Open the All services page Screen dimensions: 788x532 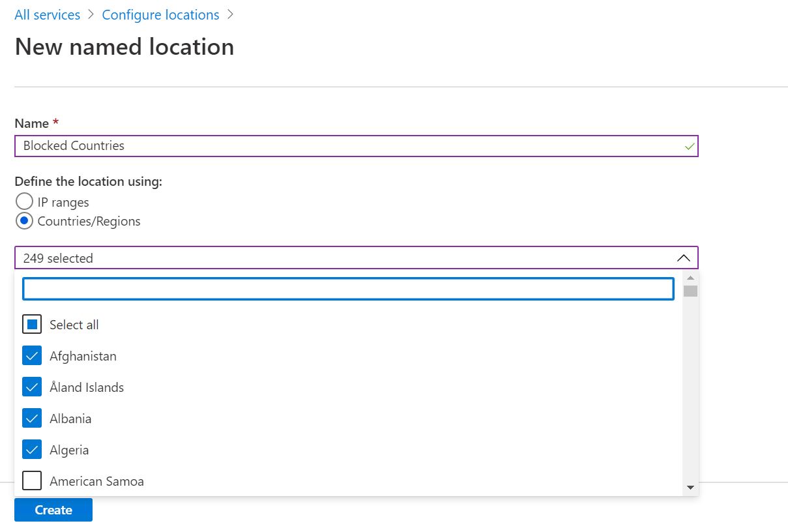46,14
